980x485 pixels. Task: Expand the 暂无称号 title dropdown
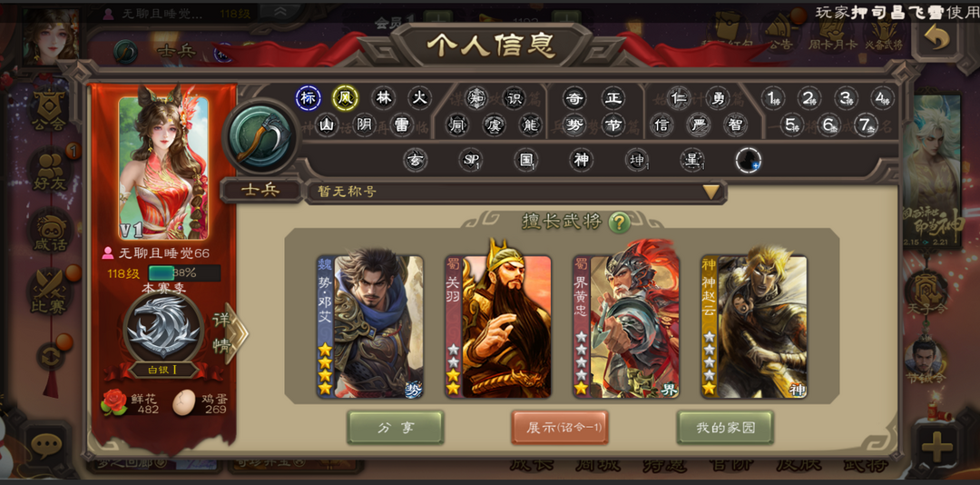point(711,192)
